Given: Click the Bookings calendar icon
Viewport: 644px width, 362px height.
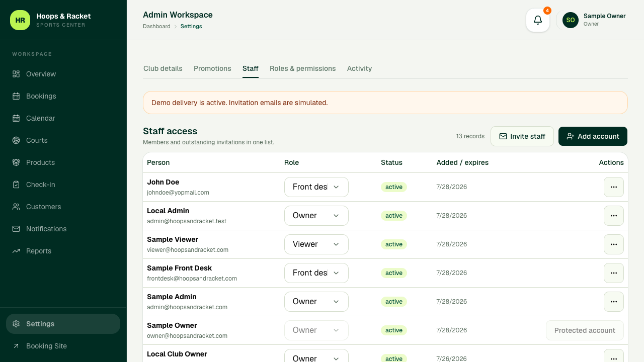Looking at the screenshot, I should 16,96.
